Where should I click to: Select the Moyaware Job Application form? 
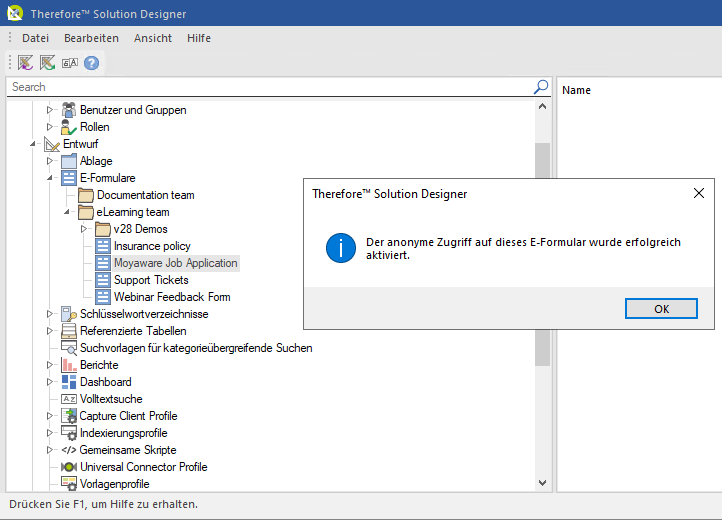point(175,263)
